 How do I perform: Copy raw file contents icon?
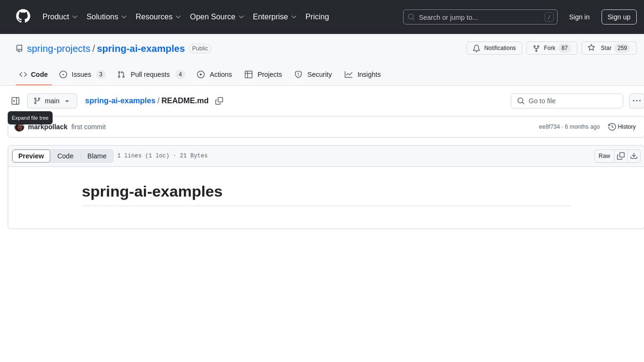point(621,156)
